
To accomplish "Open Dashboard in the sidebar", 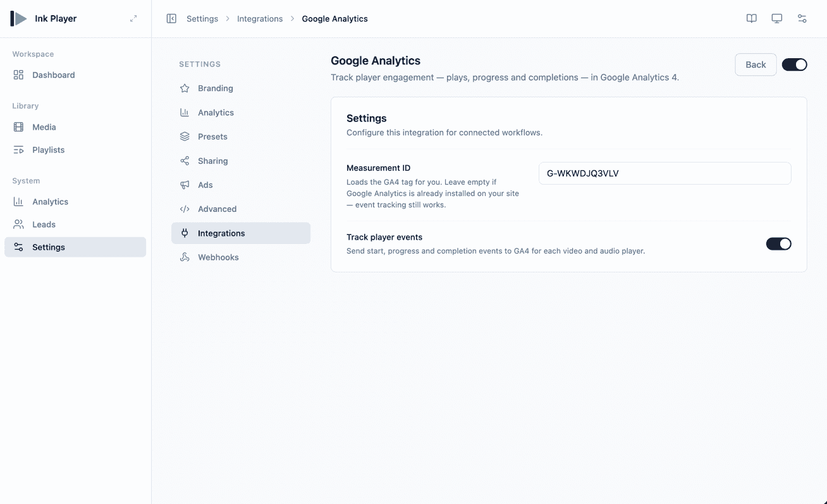I will (75, 75).
